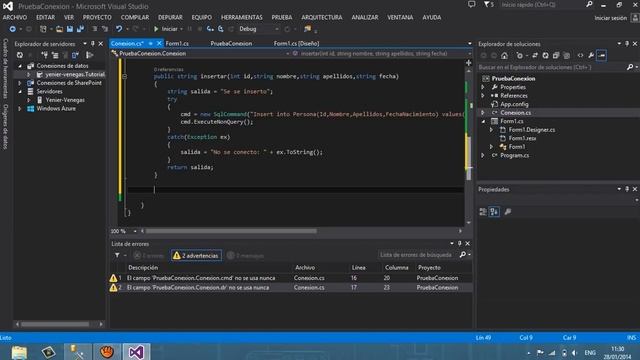Image resolution: width=640 pixels, height=360 pixels.
Task: Toggle the '2 advertencias' warnings filter
Action: coord(196,256)
